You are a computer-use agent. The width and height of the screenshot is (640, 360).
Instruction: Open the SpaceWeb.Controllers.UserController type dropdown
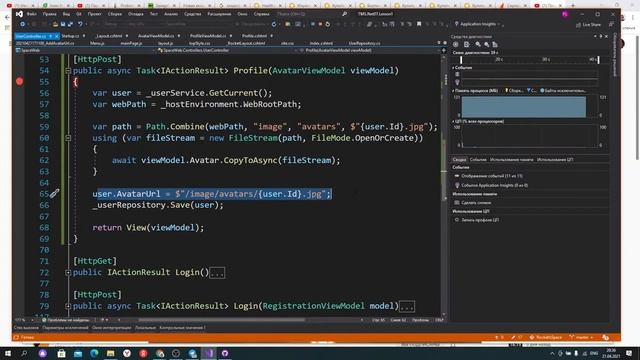[x=226, y=50]
